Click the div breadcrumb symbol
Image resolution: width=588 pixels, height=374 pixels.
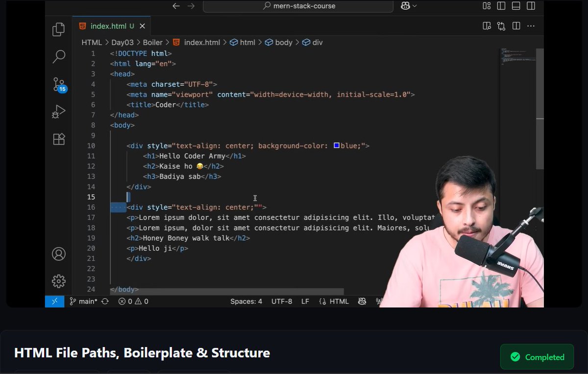[x=313, y=43]
